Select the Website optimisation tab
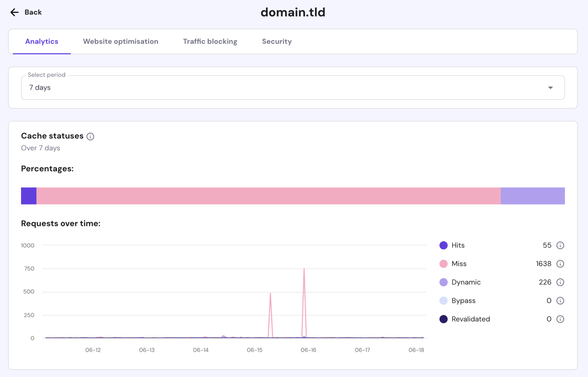Viewport: 588px width, 377px height. [x=121, y=41]
